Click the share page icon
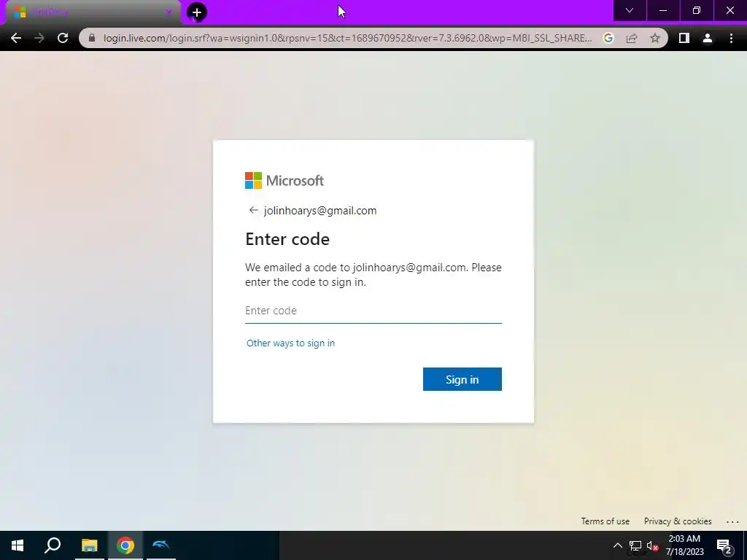Screen dimensions: 747x560 point(632,38)
